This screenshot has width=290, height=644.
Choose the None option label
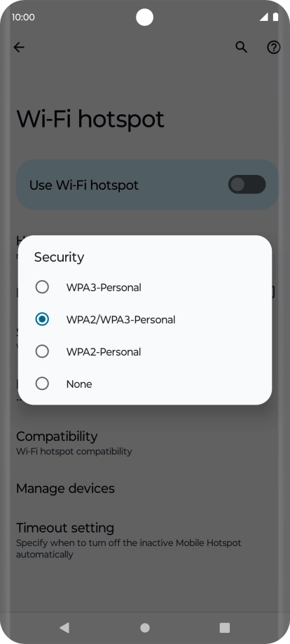click(79, 384)
